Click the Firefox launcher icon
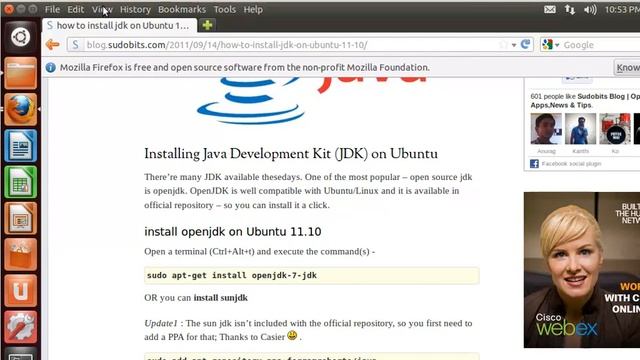The image size is (640, 360). (20, 109)
